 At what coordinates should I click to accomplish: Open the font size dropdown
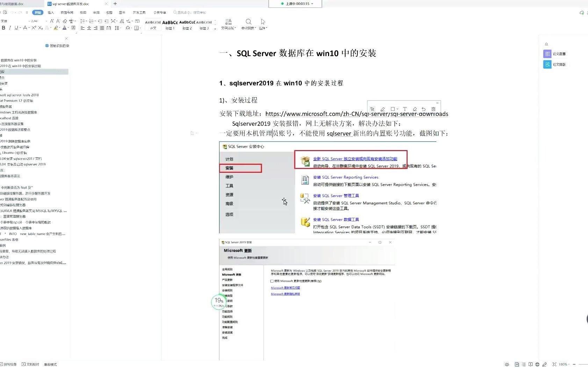38,21
